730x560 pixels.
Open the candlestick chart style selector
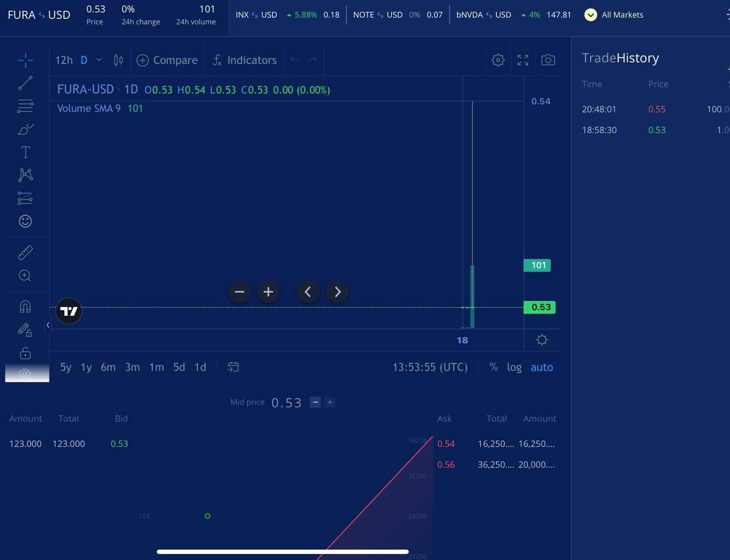tap(118, 60)
